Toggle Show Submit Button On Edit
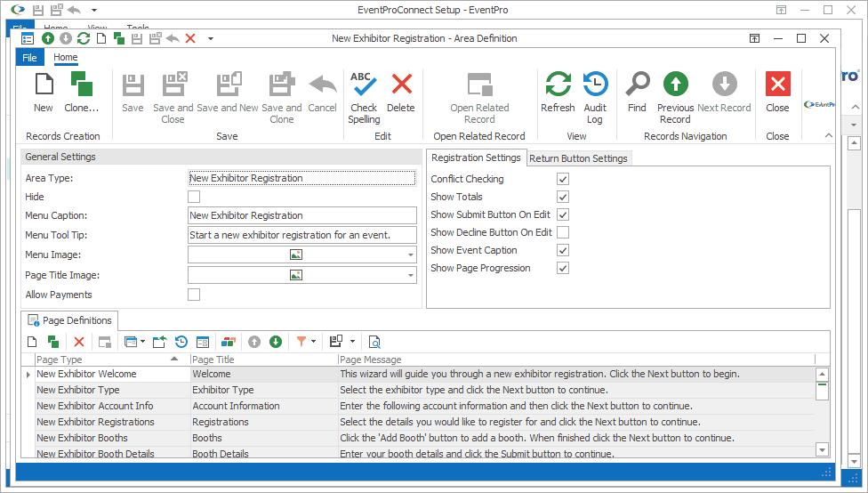This screenshot has height=493, width=868. tap(563, 214)
